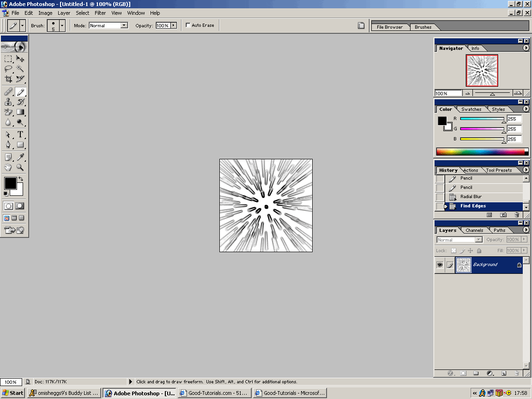The width and height of the screenshot is (532, 399).
Task: Open the Image menu
Action: [x=45, y=13]
